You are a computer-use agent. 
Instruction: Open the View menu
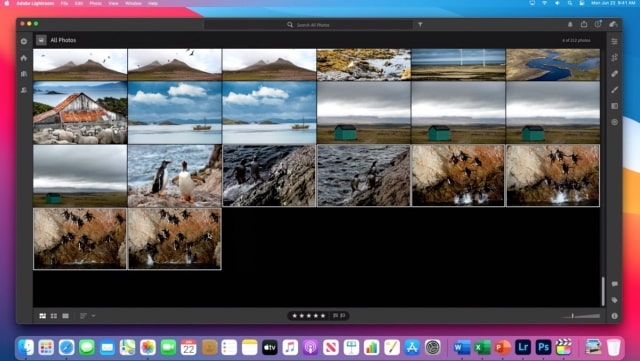[113, 3]
